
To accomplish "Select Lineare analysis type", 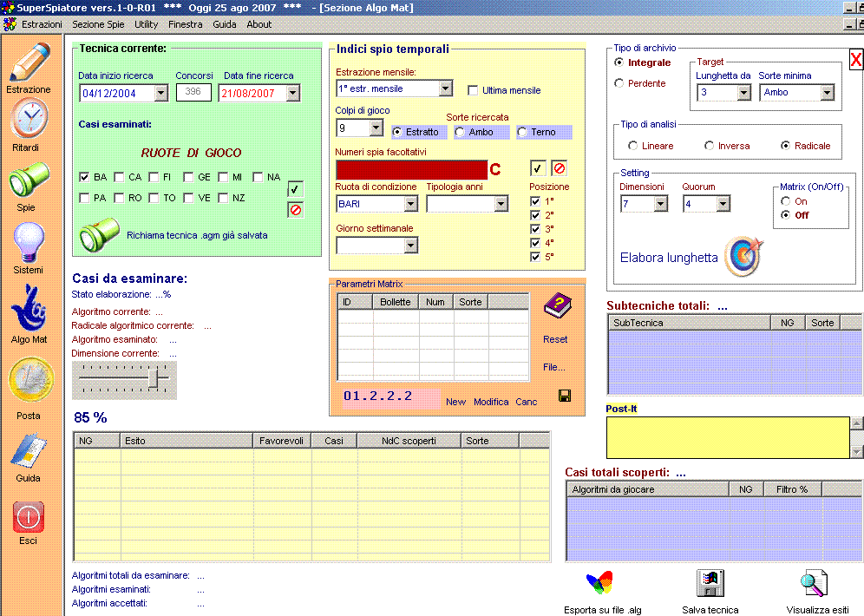I will [632, 146].
